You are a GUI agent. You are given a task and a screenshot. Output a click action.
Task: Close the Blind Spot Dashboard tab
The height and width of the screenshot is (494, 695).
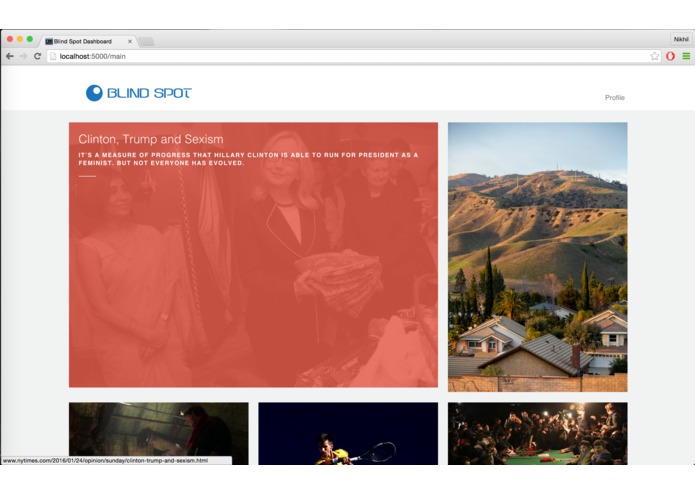[130, 42]
